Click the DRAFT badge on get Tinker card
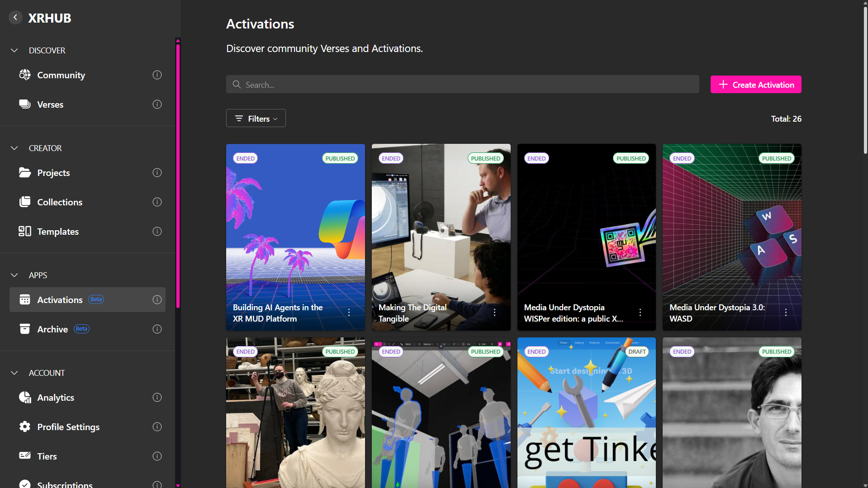Image resolution: width=868 pixels, height=488 pixels. pos(637,351)
